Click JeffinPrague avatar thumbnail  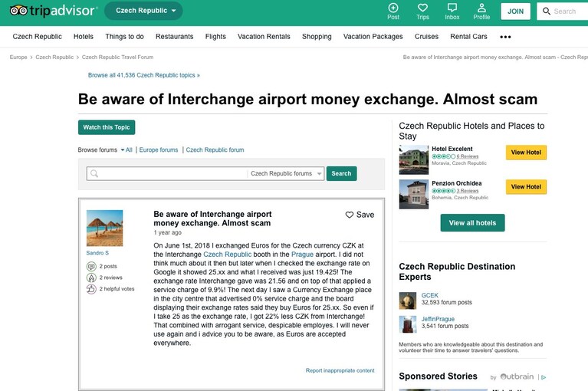tap(408, 324)
